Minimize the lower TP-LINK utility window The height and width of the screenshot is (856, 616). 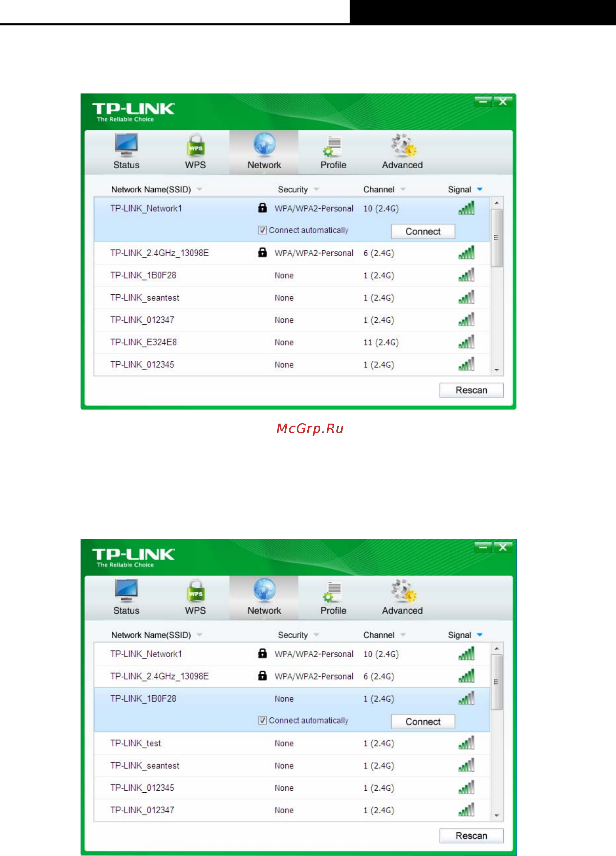(483, 547)
